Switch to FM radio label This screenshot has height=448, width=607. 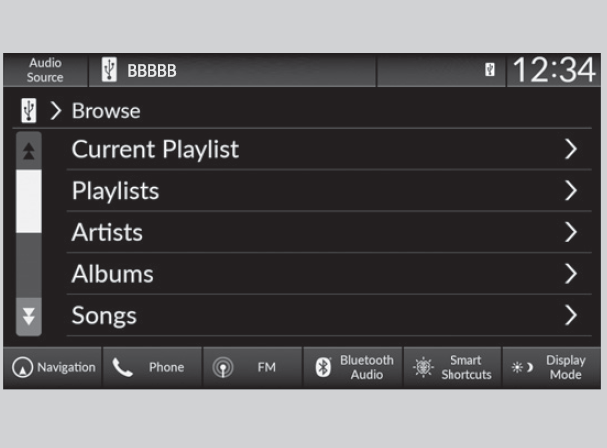[266, 368]
